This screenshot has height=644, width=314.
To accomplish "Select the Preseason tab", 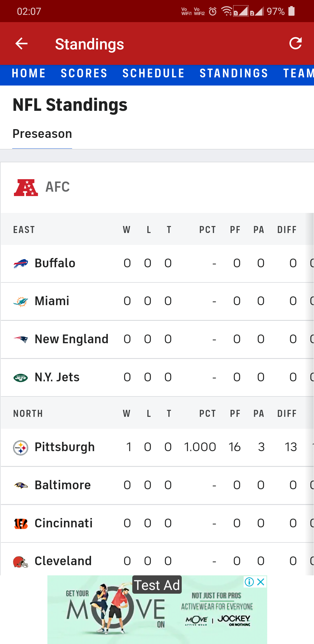I will 42,134.
